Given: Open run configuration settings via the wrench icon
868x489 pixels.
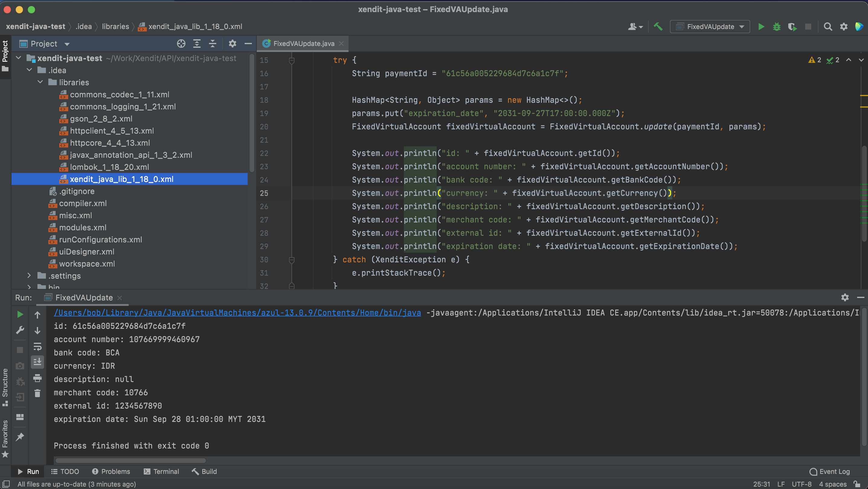Looking at the screenshot, I should coord(20,330).
